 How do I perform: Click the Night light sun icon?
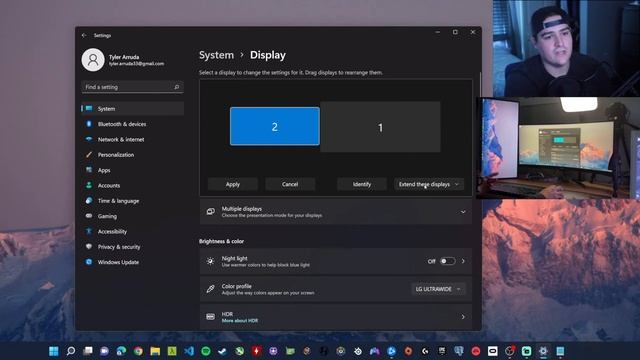click(x=211, y=261)
